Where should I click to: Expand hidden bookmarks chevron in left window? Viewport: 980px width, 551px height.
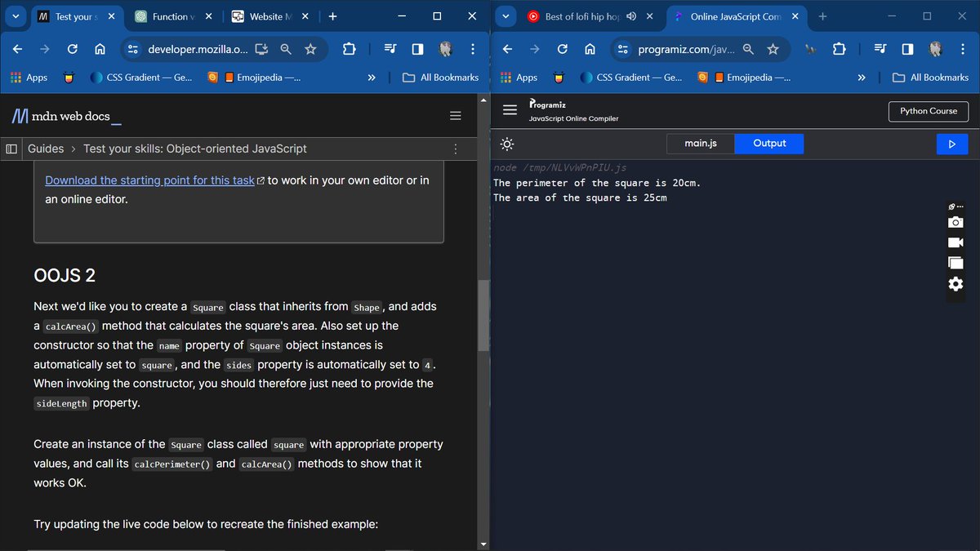pyautogui.click(x=372, y=78)
